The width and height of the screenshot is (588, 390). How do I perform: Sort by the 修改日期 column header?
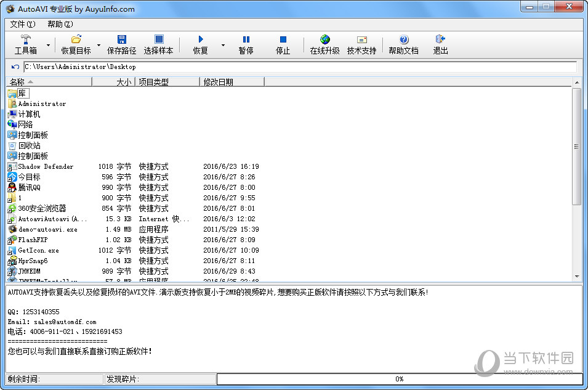(232, 82)
